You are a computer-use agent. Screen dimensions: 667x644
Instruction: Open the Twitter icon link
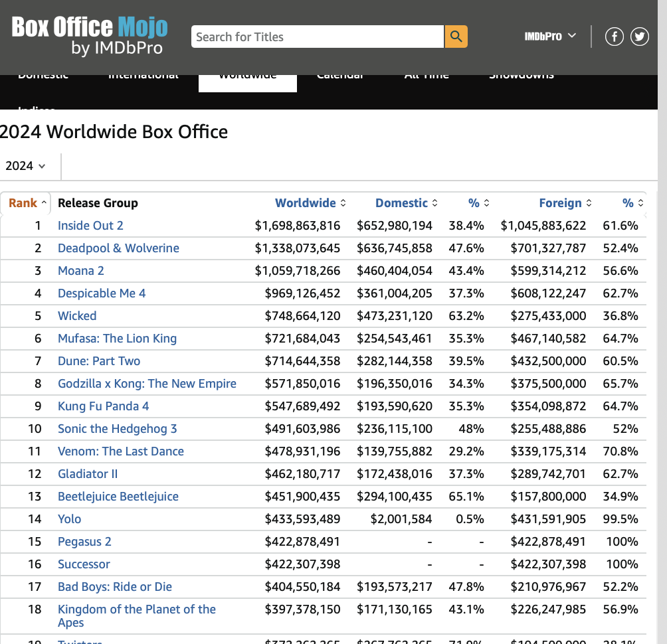click(x=639, y=37)
